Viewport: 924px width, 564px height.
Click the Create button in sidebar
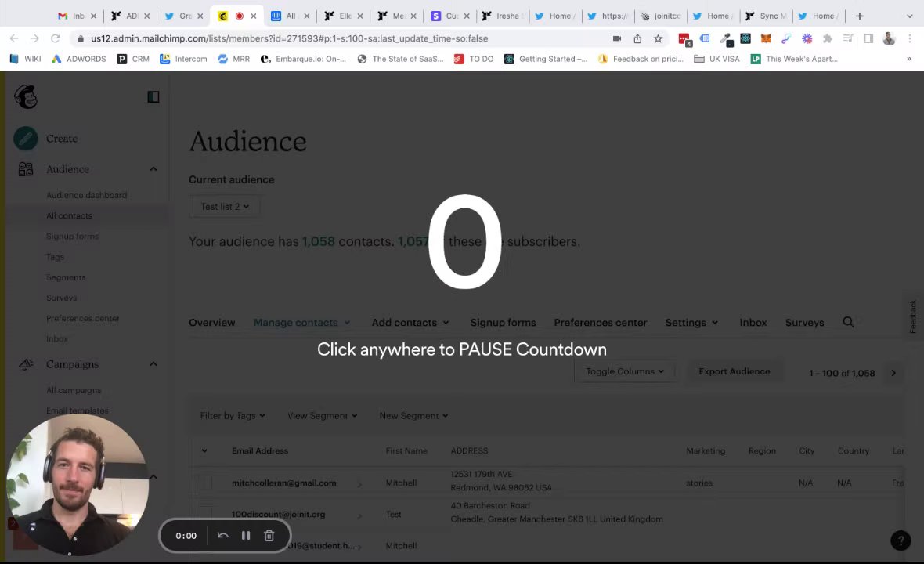pyautogui.click(x=62, y=139)
